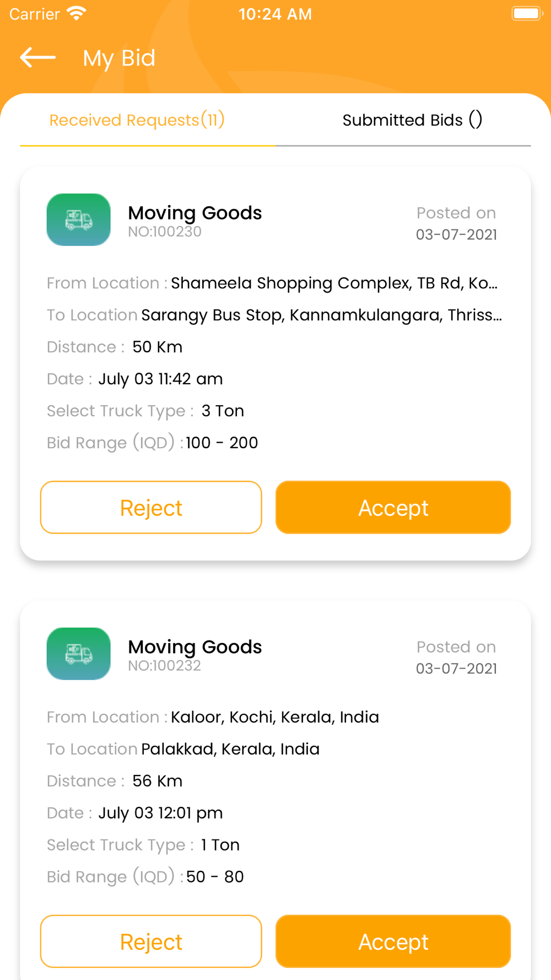Tap truck icon of request NO:100232
The image size is (551, 980).
pos(78,654)
